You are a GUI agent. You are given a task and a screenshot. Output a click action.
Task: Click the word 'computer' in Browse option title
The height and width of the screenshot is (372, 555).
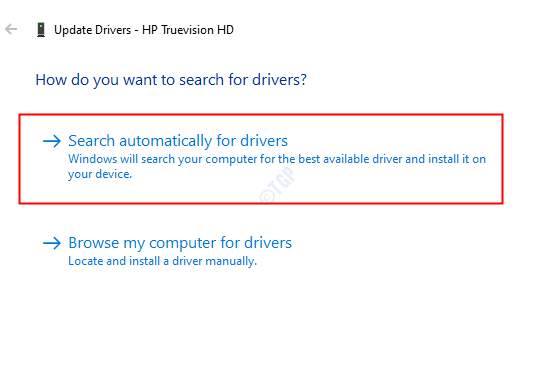pyautogui.click(x=183, y=243)
